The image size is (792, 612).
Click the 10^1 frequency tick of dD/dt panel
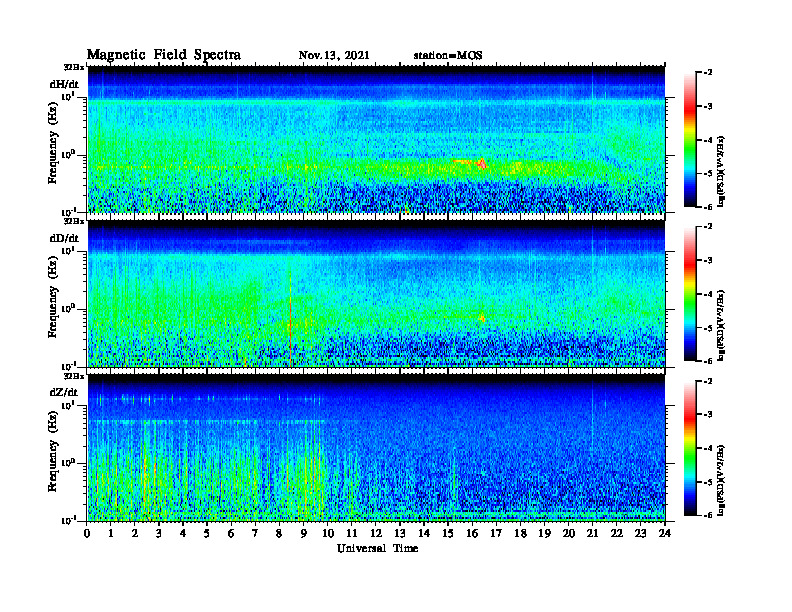pyautogui.click(x=68, y=251)
